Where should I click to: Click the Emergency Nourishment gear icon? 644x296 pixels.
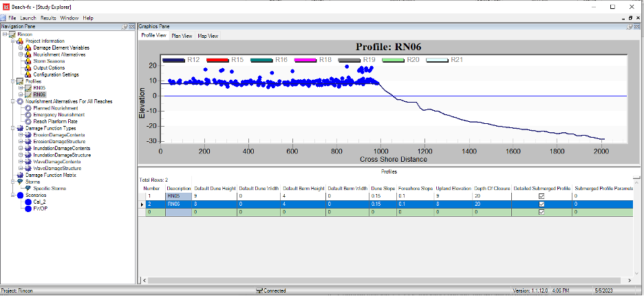point(28,115)
